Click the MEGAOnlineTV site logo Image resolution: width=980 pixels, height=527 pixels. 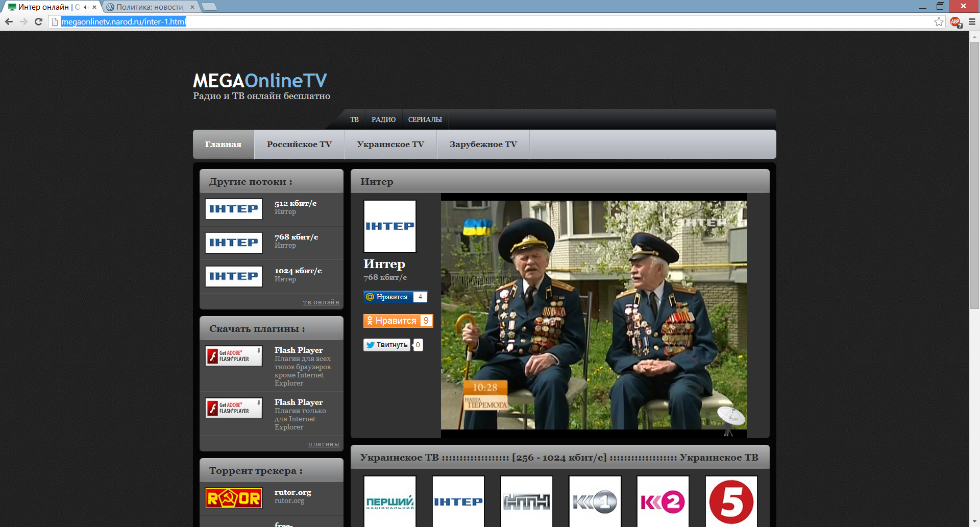(x=260, y=80)
